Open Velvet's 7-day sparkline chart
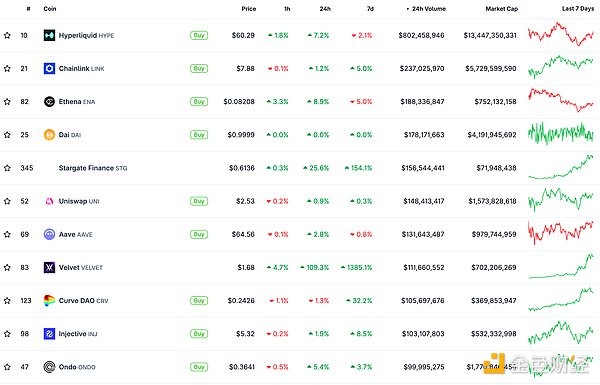The width and height of the screenshot is (600, 385). coord(561,266)
